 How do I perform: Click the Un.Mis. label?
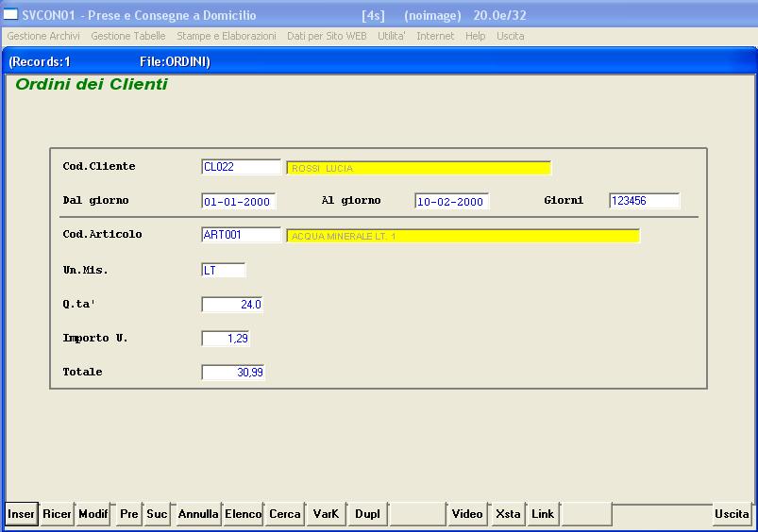[x=86, y=270]
